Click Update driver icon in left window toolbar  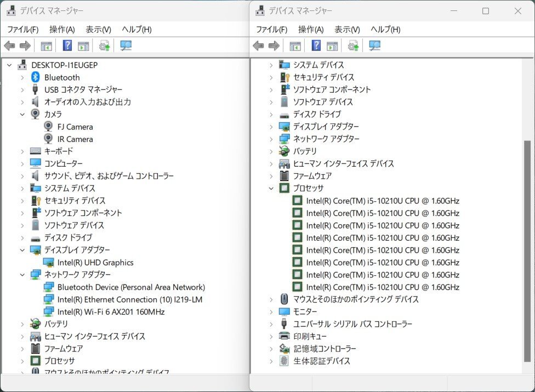104,46
